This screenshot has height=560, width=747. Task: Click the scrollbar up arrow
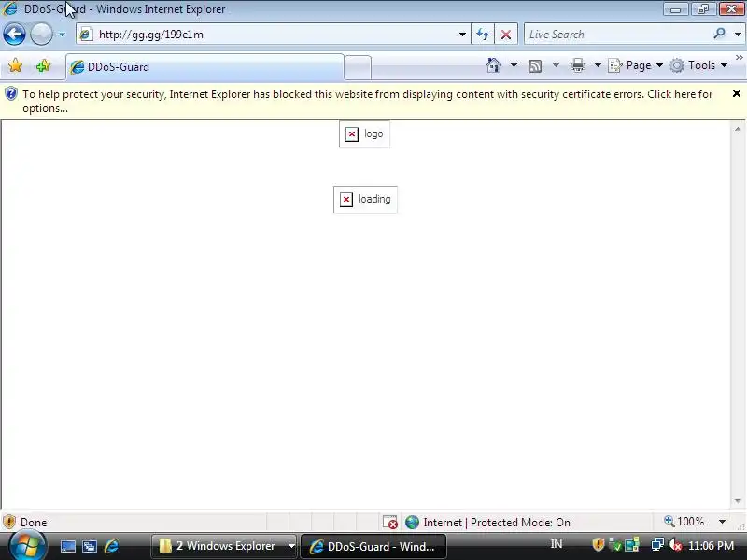pos(738,129)
